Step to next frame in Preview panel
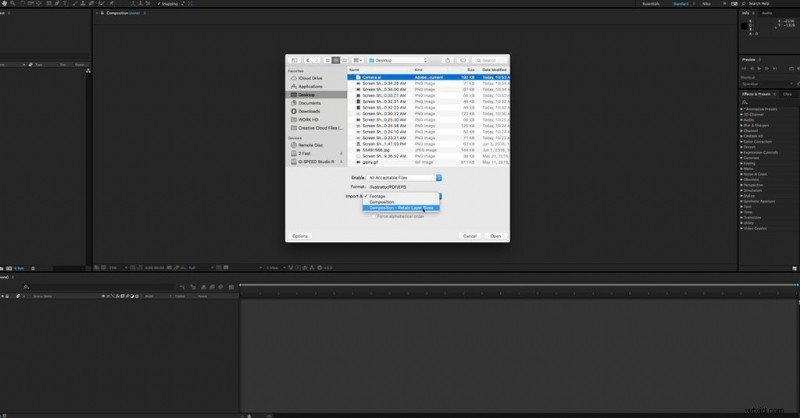This screenshot has height=418, width=800. 767,68
